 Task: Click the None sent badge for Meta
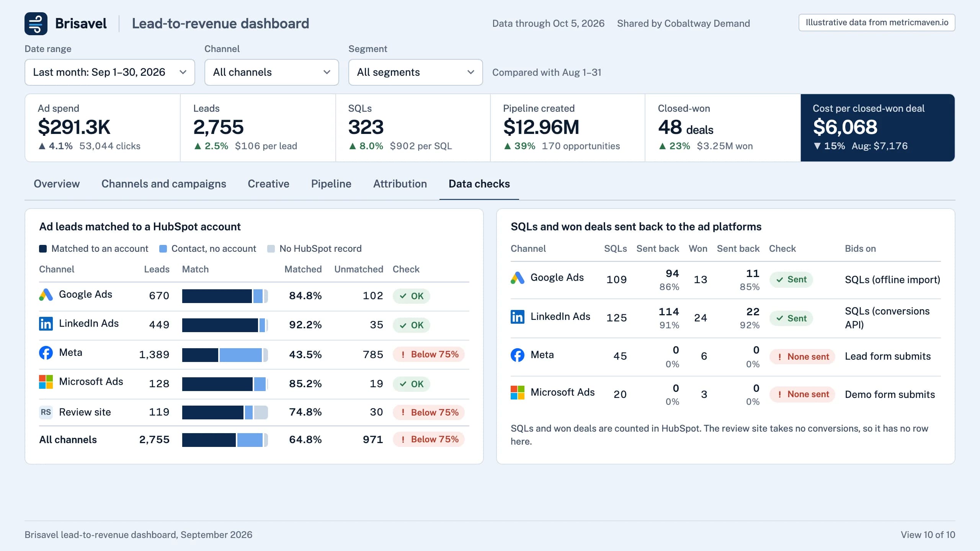point(802,357)
